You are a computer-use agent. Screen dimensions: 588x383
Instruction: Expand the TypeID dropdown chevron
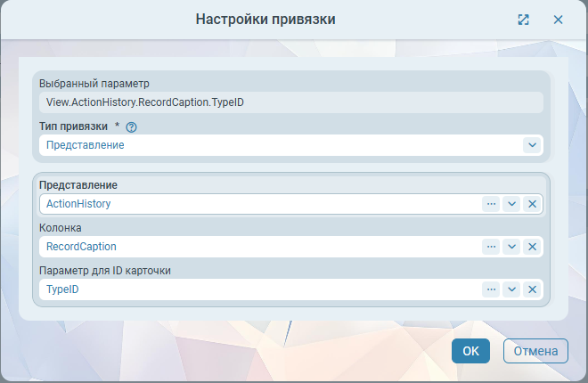511,289
